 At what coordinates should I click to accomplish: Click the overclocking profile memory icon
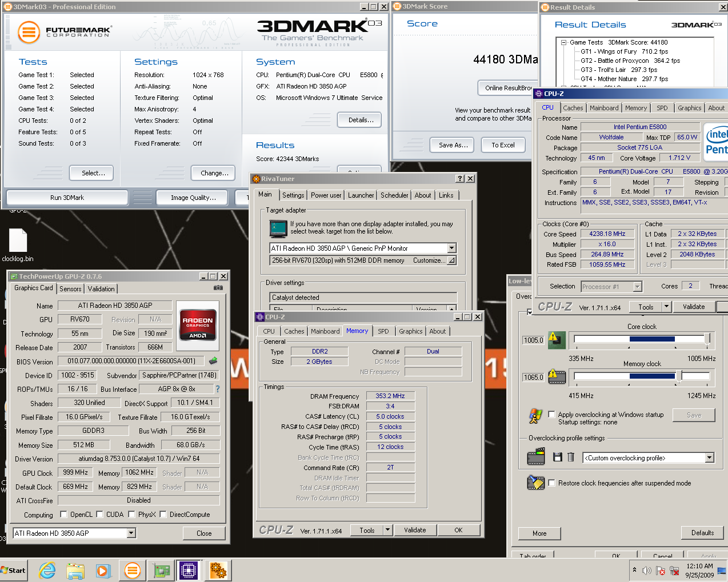[x=536, y=457]
